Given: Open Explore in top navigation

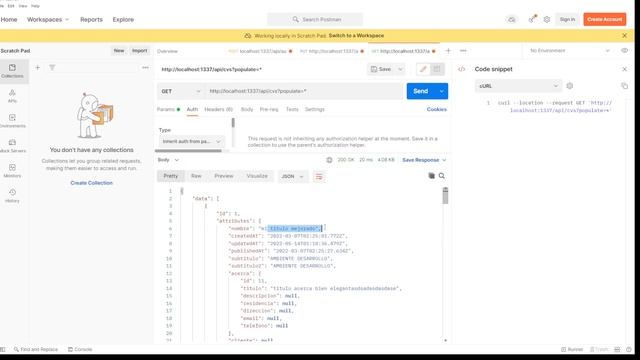Looking at the screenshot, I should click(123, 19).
